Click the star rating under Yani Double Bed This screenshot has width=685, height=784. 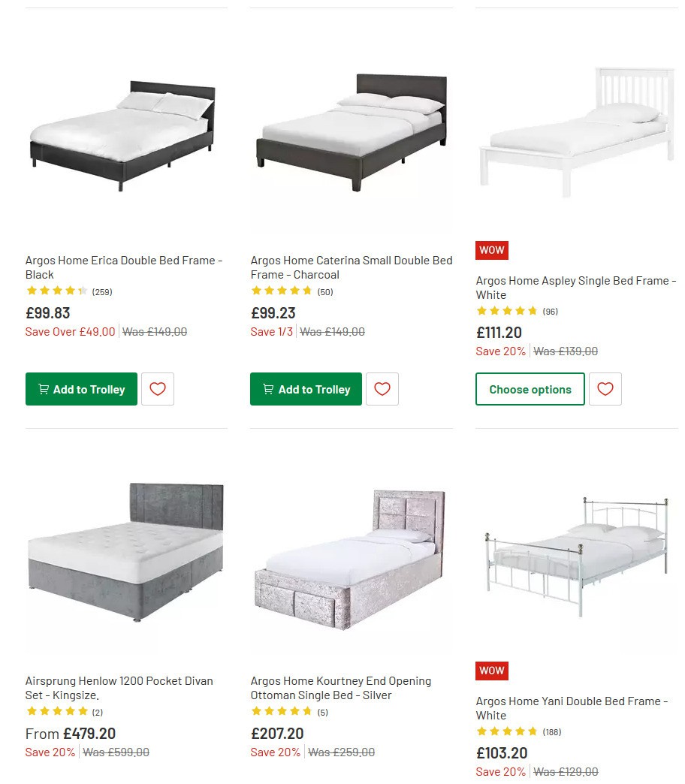(508, 731)
